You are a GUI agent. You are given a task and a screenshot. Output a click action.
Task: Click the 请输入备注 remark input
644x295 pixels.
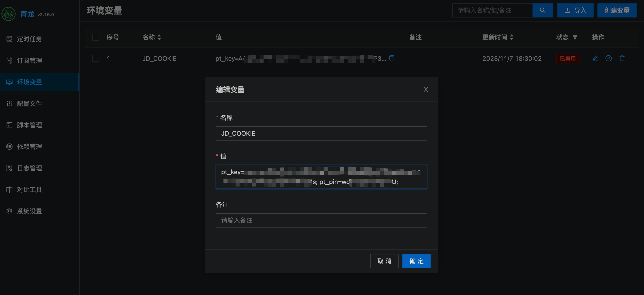(x=321, y=220)
